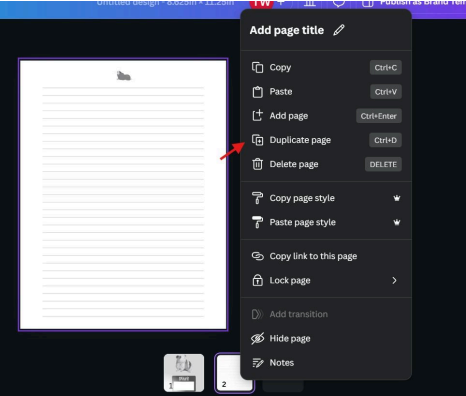
Task: Click the Paste clipboard icon
Action: (x=257, y=92)
